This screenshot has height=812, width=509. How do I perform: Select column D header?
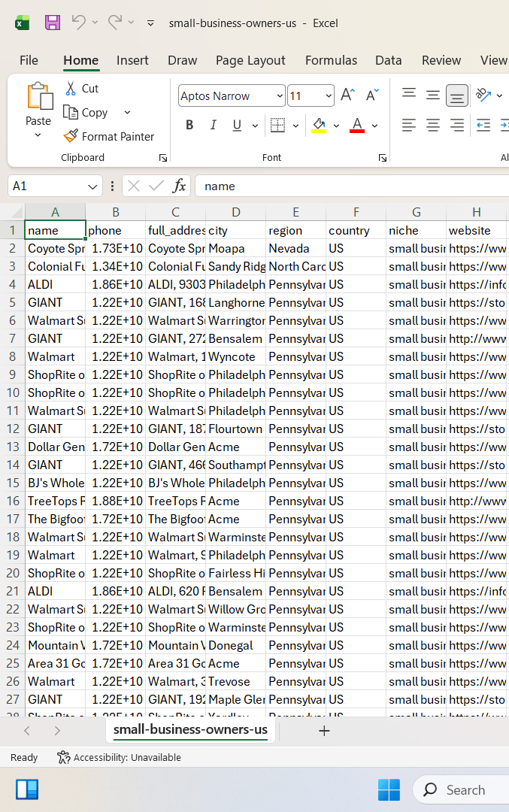point(235,212)
